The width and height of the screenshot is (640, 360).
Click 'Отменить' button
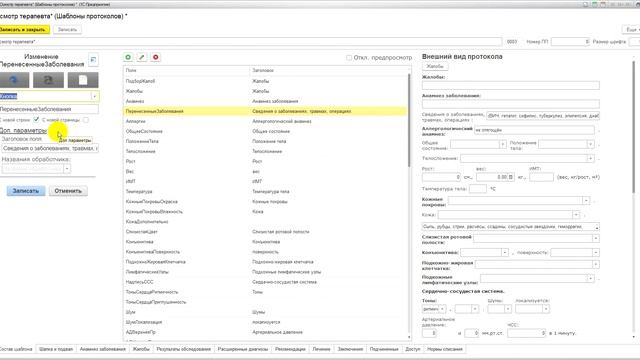[x=68, y=191]
